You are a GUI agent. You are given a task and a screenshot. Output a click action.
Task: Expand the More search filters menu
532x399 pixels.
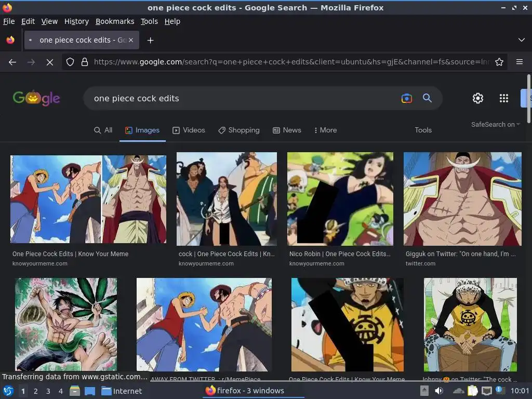(325, 130)
